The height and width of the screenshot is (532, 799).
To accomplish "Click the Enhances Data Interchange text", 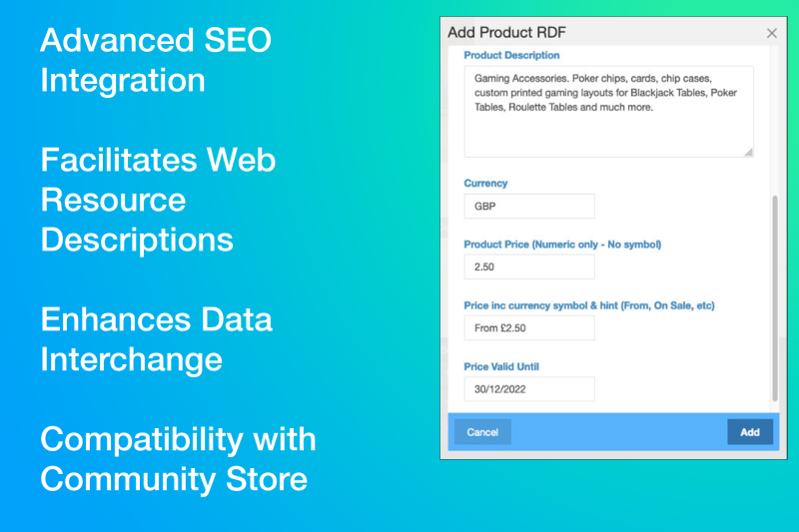I will [156, 338].
